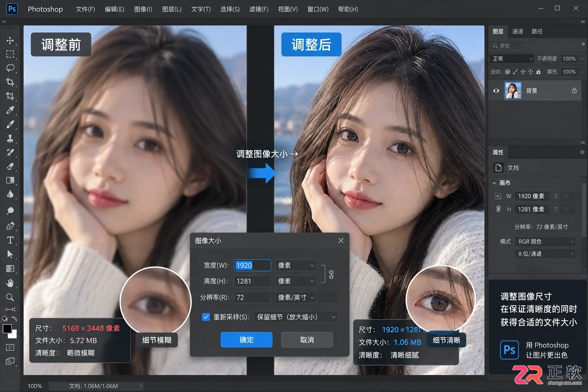Open the Properties panel menu icon

582,152
